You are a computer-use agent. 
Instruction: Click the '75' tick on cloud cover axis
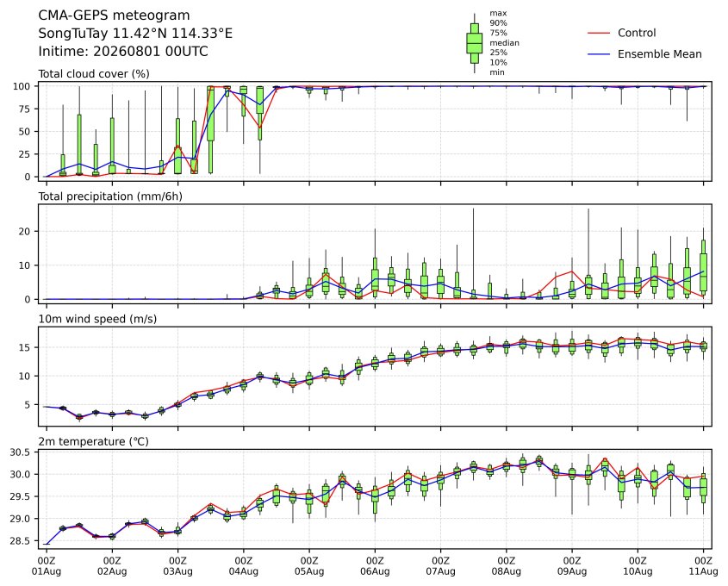point(25,109)
